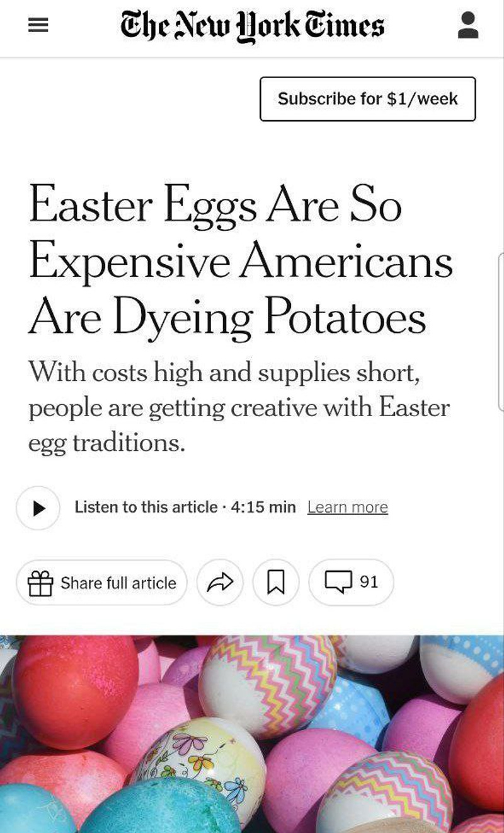The width and height of the screenshot is (504, 833).
Task: Click the 91 comments count
Action: click(x=369, y=581)
